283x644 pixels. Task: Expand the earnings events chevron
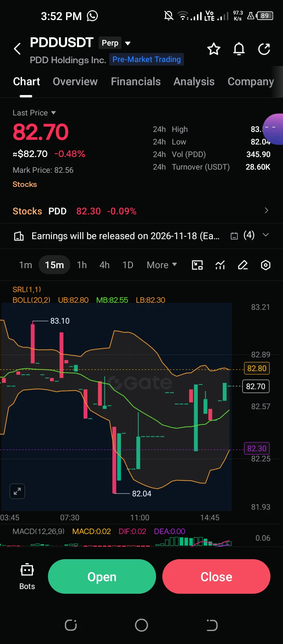point(266,235)
